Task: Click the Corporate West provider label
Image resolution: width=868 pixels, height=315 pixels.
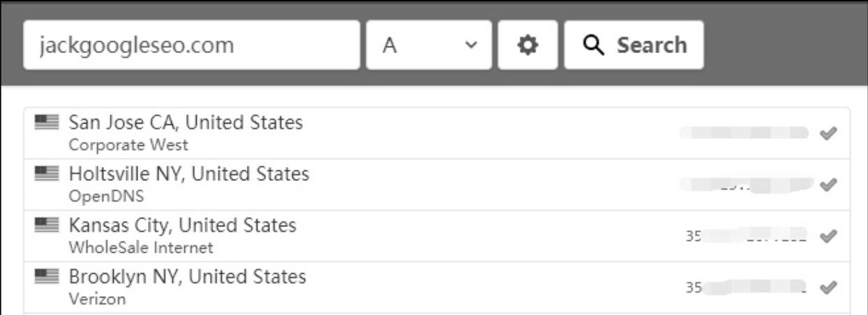Action: tap(128, 145)
